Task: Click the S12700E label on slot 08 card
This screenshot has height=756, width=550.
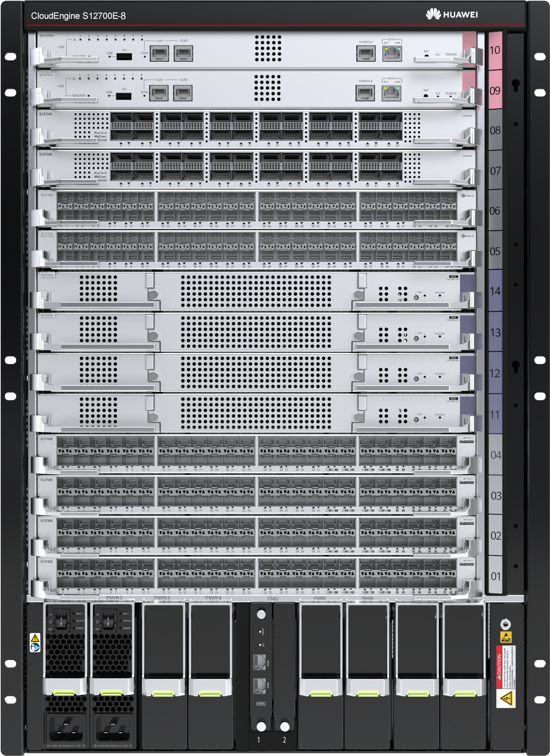Action: [x=46, y=114]
